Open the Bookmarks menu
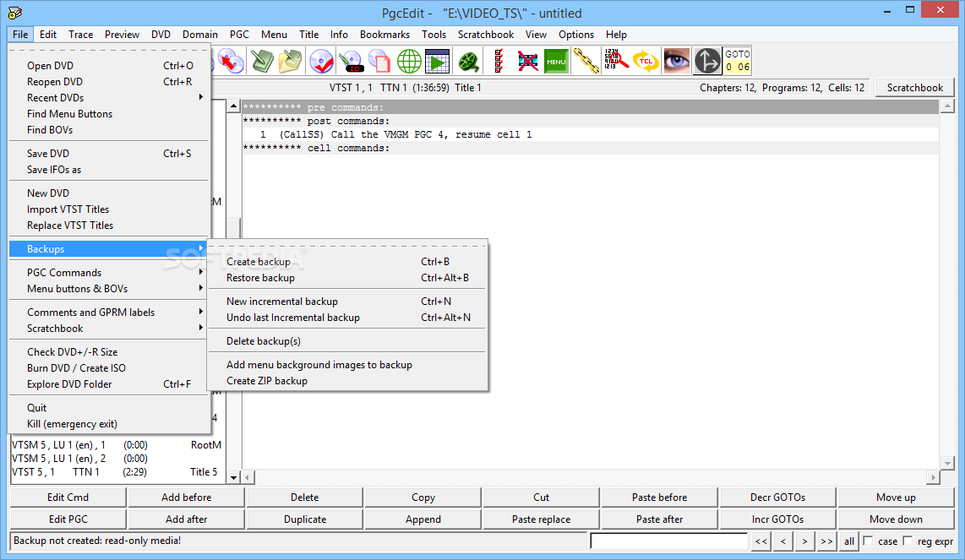965x560 pixels. tap(384, 35)
